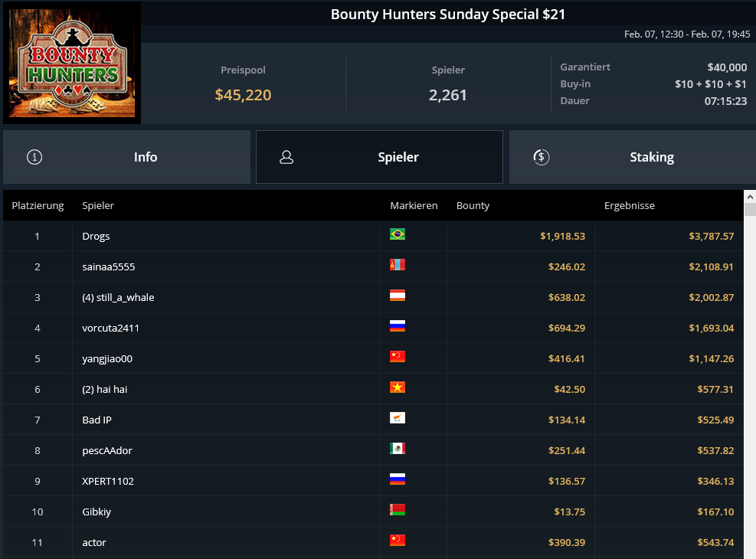The image size is (756, 559).
Task: Click the China flag for yangjiao00
Action: click(398, 357)
